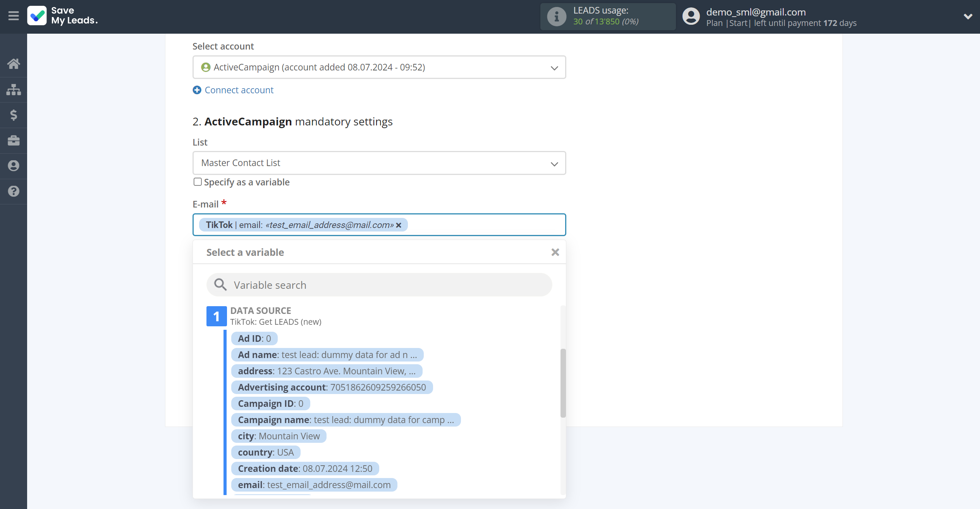This screenshot has height=509, width=980.
Task: Click the Connect account link
Action: pyautogui.click(x=239, y=90)
